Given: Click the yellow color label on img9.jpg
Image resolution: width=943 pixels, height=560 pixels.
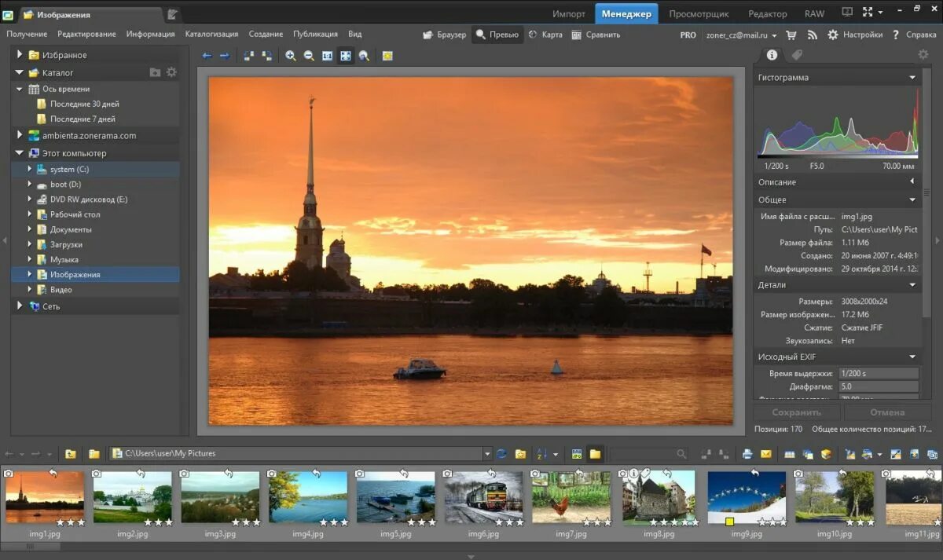Looking at the screenshot, I should [729, 522].
